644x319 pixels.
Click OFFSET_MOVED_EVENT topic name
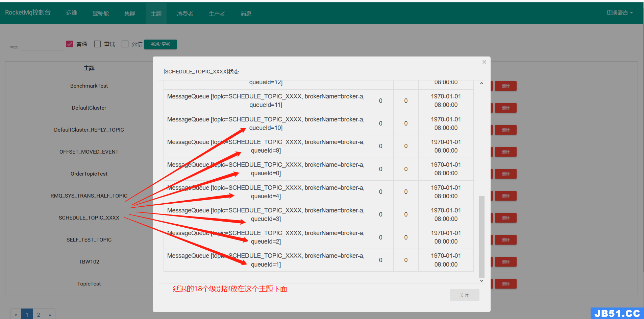click(x=89, y=152)
